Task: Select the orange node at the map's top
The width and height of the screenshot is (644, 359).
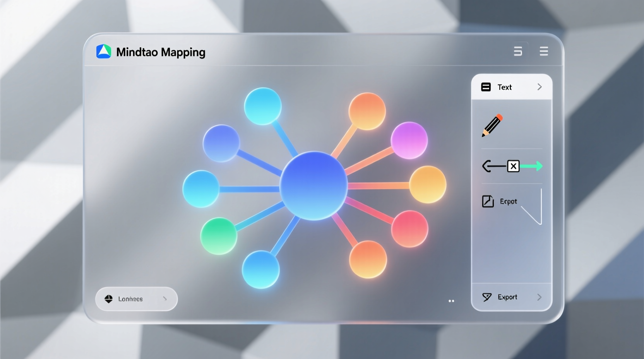Action: point(367,111)
